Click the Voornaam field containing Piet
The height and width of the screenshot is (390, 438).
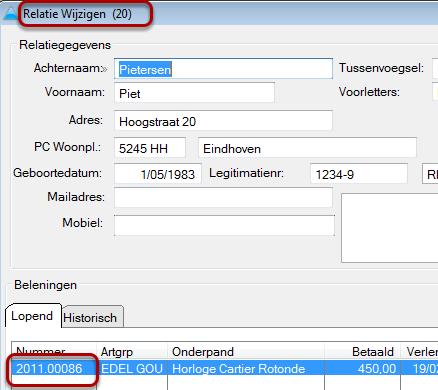pyautogui.click(x=194, y=93)
